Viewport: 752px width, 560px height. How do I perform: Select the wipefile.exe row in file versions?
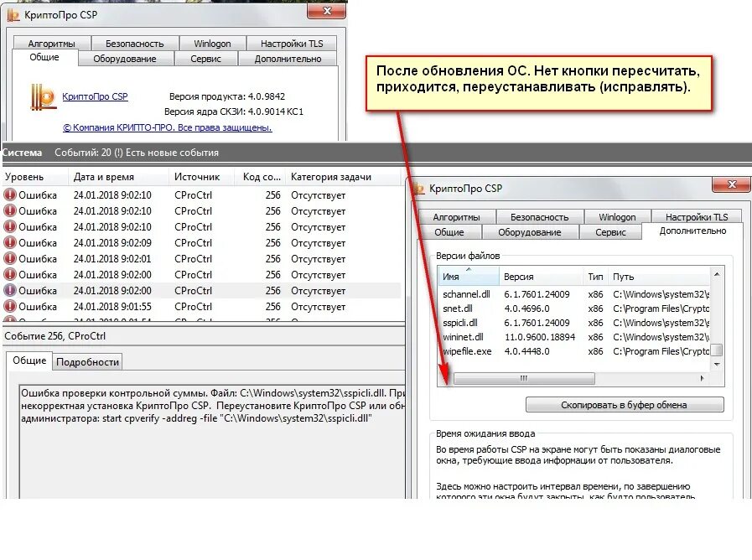tap(574, 351)
